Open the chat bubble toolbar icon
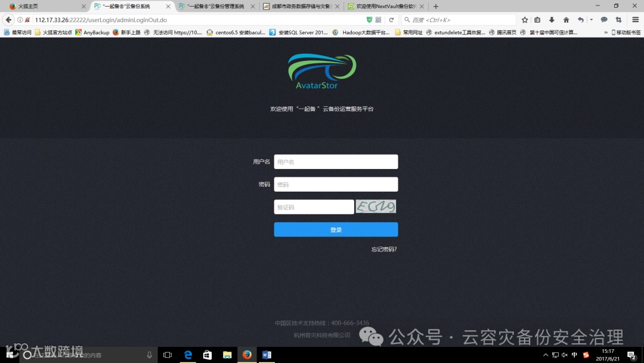 point(604,20)
